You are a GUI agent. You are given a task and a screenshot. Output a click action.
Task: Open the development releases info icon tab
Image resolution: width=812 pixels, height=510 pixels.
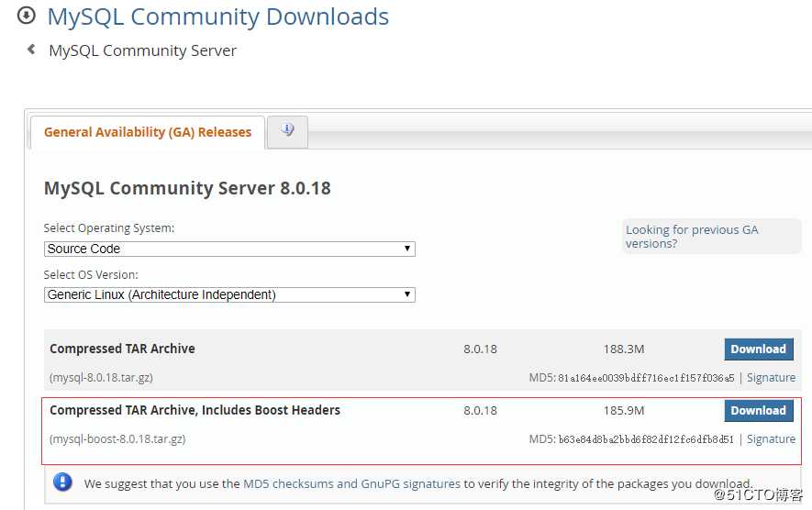click(287, 131)
